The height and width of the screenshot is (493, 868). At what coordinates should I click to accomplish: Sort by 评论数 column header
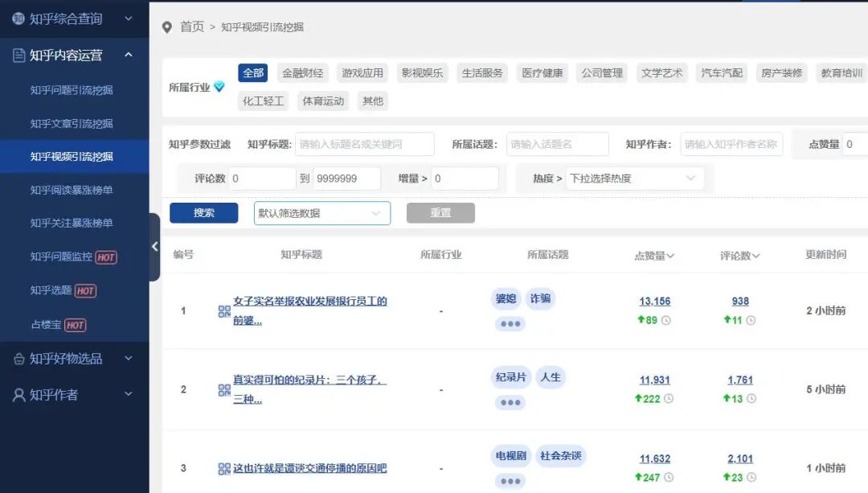739,256
